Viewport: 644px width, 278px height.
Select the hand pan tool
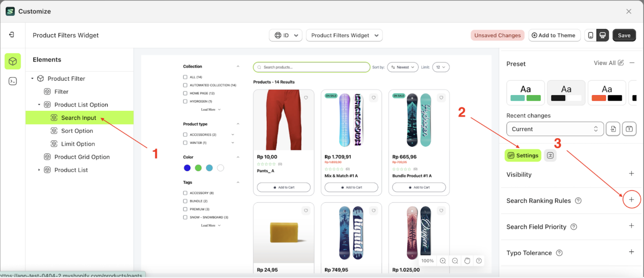pyautogui.click(x=467, y=261)
